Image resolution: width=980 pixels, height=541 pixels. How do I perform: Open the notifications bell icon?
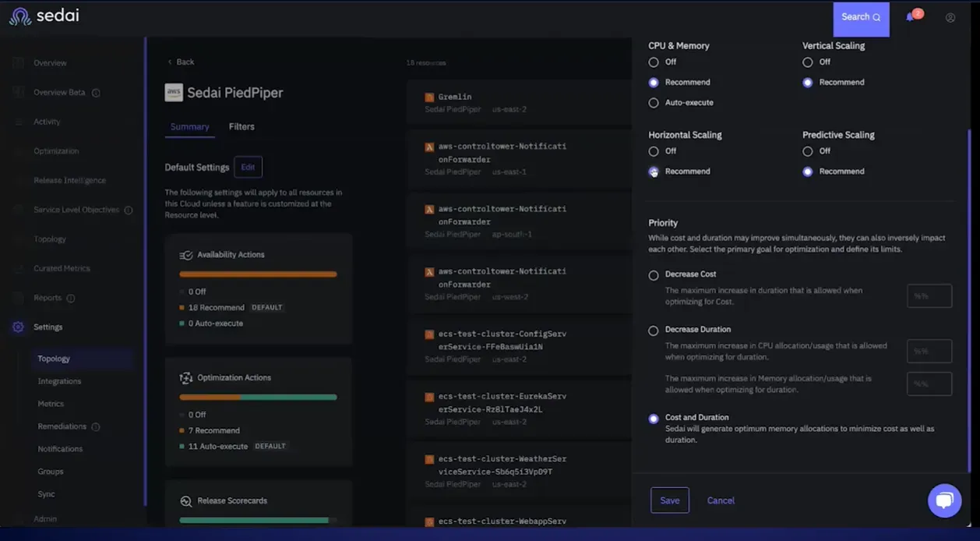911,17
